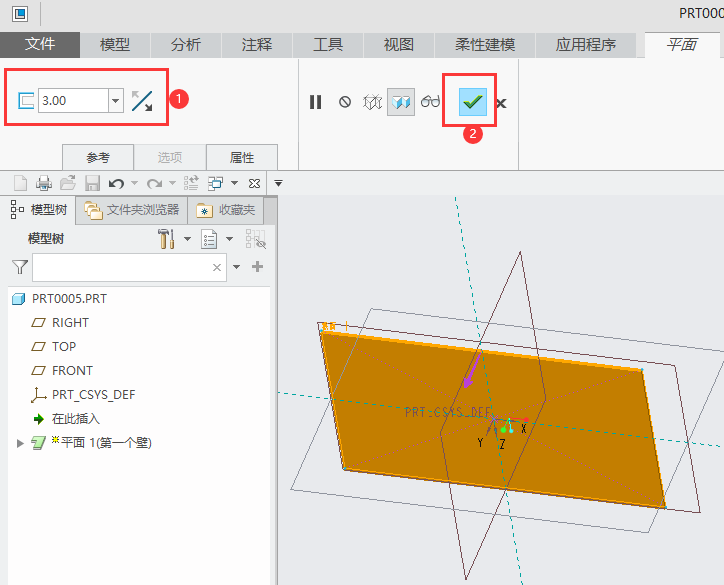
Task: Click the plus icon beside the filter box
Action: pyautogui.click(x=257, y=267)
